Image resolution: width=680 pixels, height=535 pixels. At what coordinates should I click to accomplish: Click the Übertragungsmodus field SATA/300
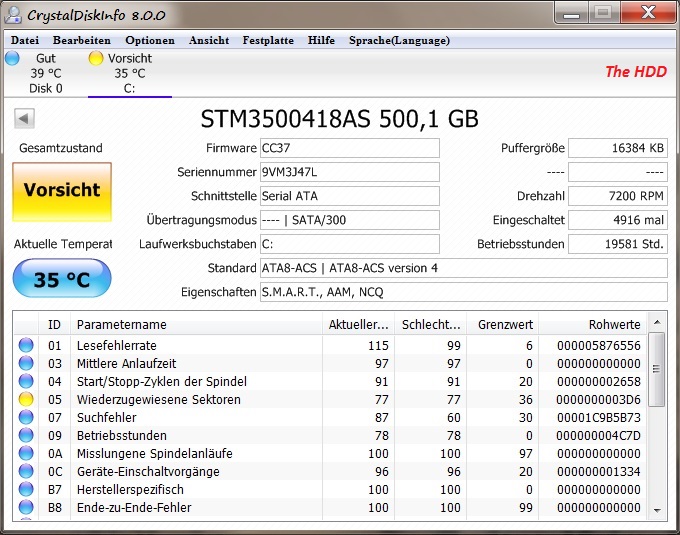350,220
